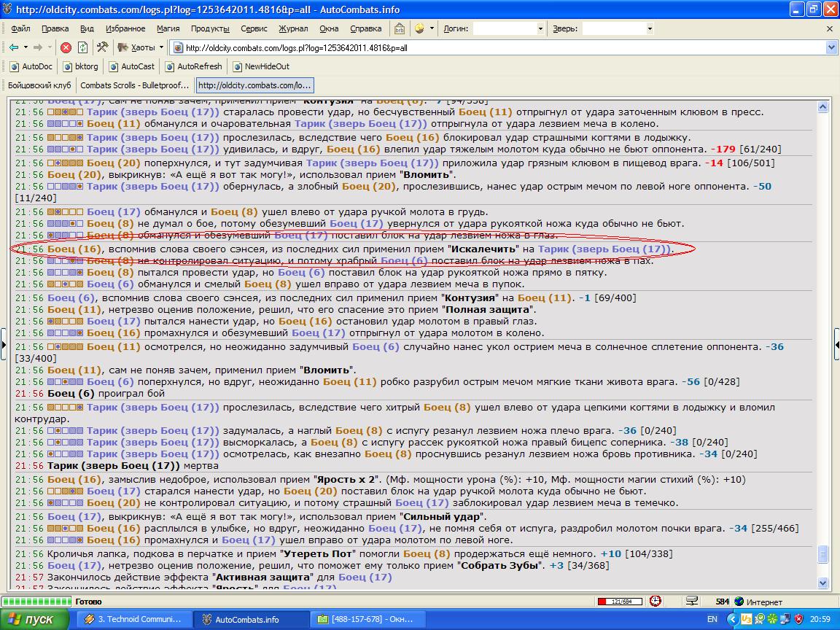Open the Избранное menu
The image size is (840, 630).
click(125, 28)
